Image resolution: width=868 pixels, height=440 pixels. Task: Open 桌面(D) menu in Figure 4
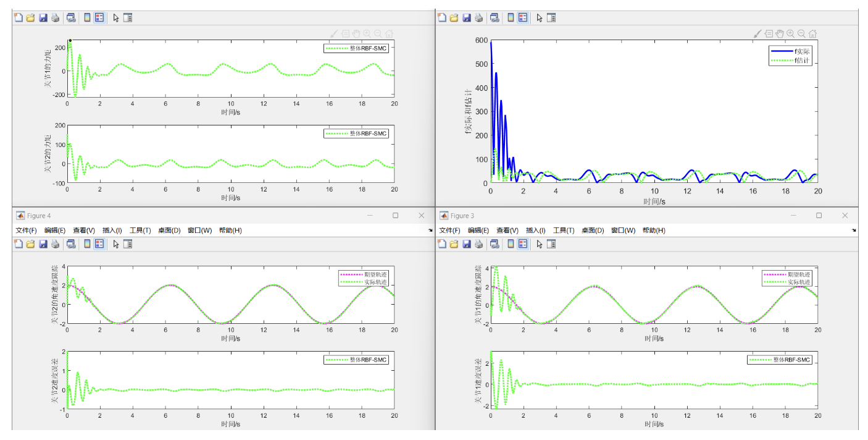click(169, 231)
